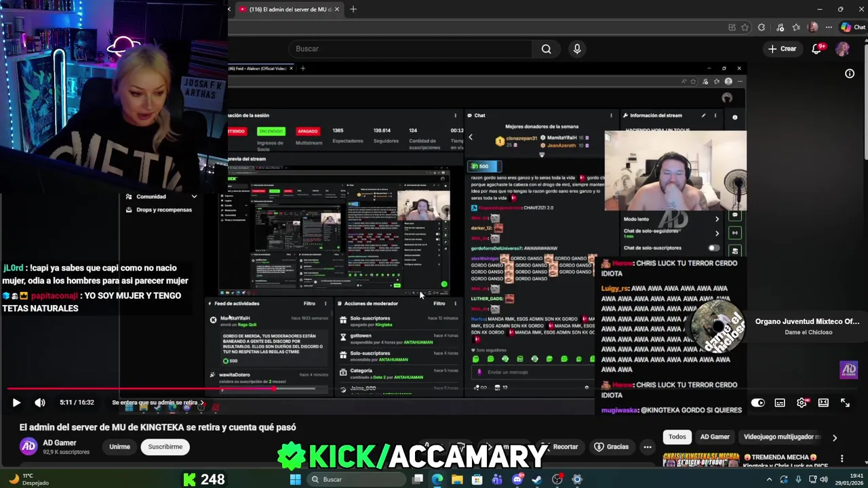Image resolution: width=868 pixels, height=488 pixels.
Task: Select the Todos filter chip
Action: coord(677,437)
